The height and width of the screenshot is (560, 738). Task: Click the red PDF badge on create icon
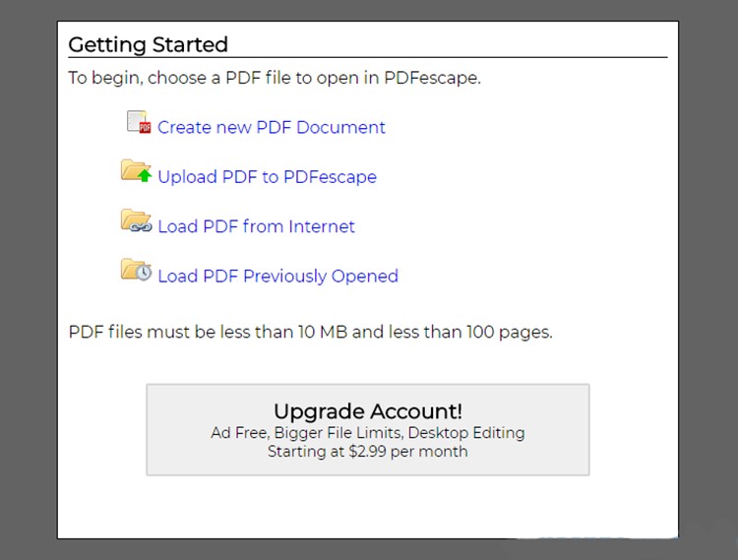145,128
